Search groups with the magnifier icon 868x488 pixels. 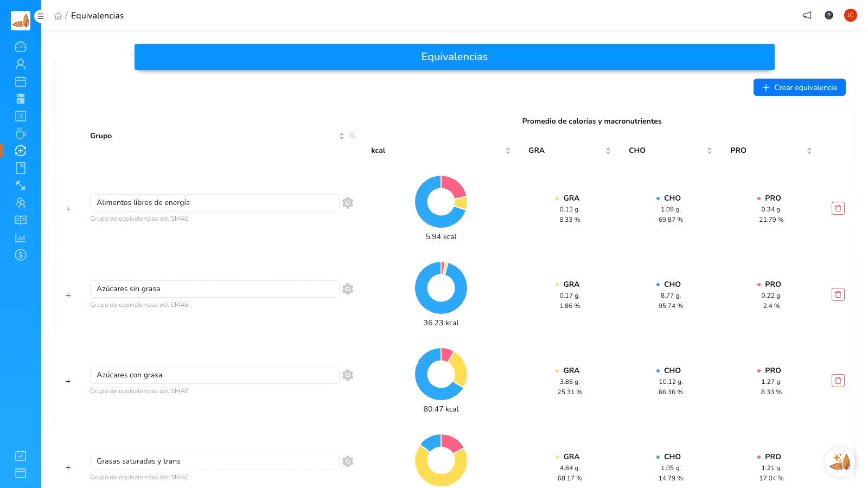353,136
